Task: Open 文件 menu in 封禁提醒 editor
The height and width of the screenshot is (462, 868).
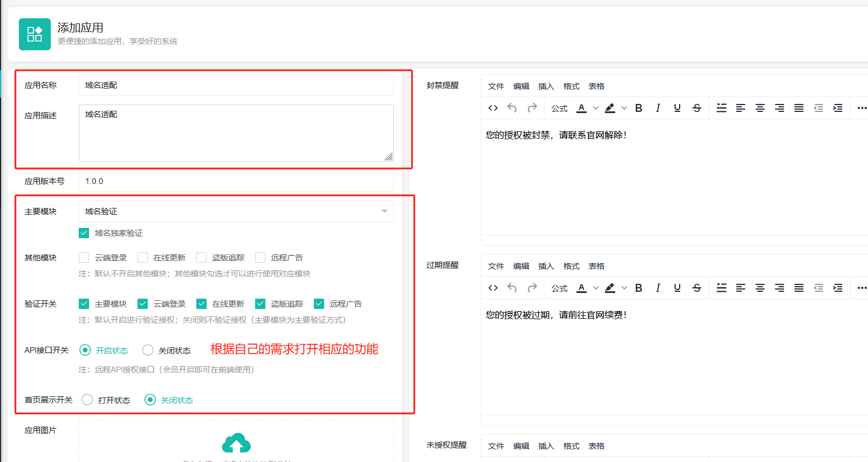Action: coord(496,86)
